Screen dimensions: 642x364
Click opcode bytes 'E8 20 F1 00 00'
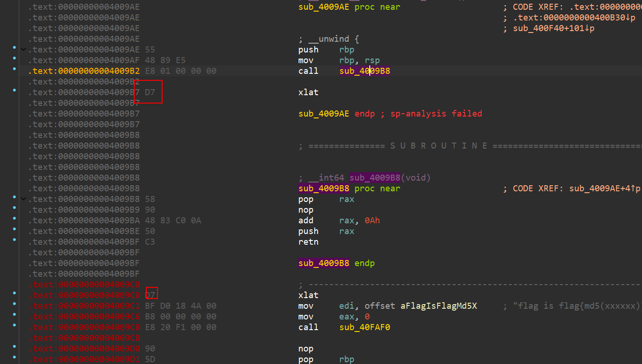[x=180, y=327]
